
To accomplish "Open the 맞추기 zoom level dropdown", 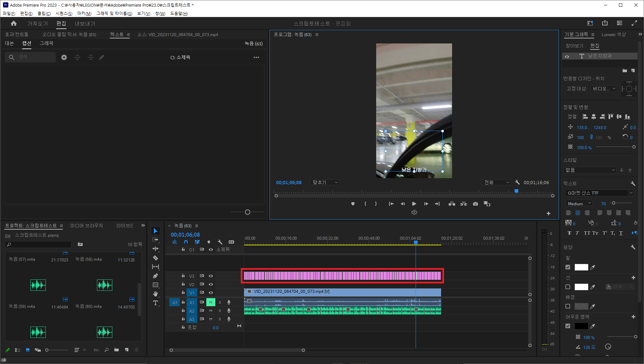I will pos(325,183).
